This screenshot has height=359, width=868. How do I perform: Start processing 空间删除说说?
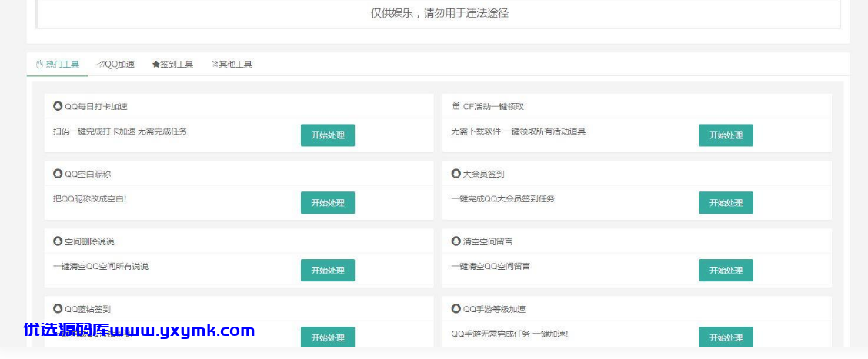[x=328, y=270]
